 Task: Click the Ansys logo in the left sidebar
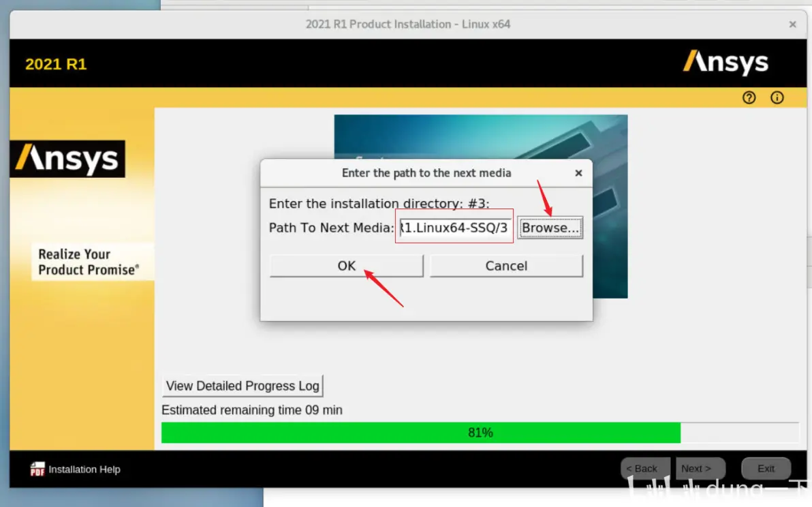(67, 159)
